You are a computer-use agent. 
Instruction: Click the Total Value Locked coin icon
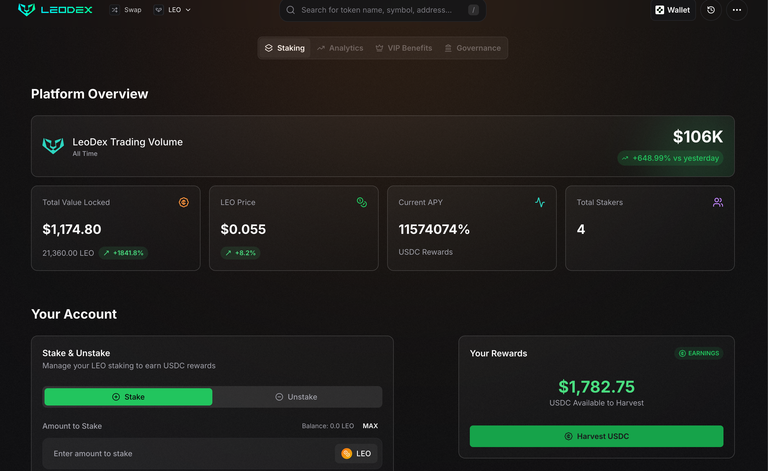point(184,202)
